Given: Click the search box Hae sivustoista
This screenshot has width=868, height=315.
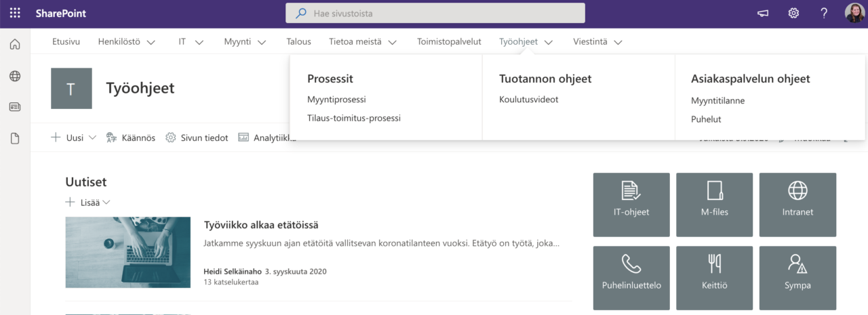Looking at the screenshot, I should tap(435, 14).
